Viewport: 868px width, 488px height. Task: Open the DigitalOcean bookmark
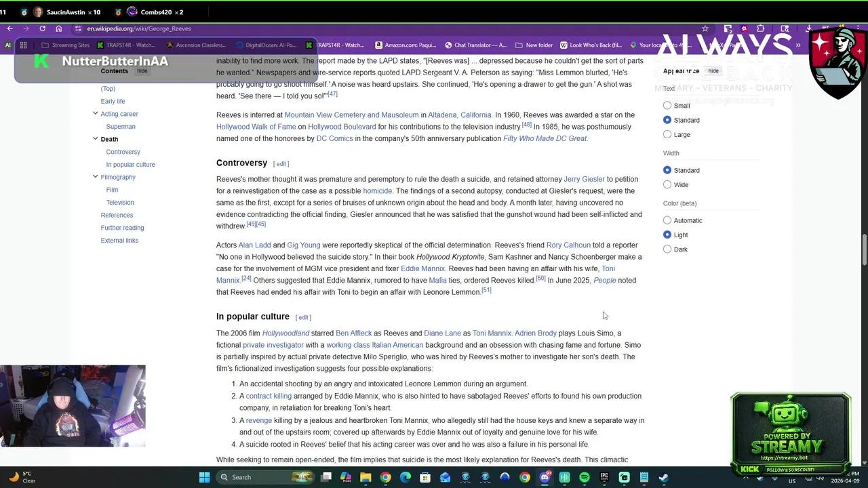[x=265, y=45]
